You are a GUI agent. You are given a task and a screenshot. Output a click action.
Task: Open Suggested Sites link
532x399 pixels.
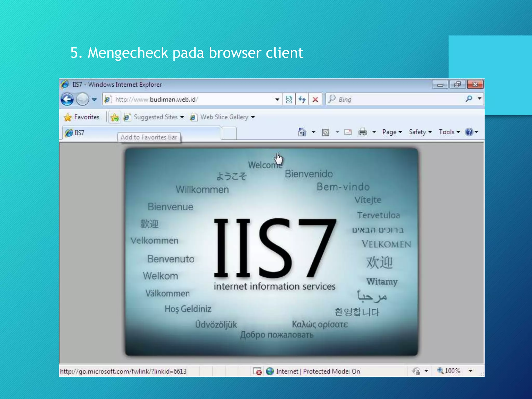pyautogui.click(x=154, y=117)
